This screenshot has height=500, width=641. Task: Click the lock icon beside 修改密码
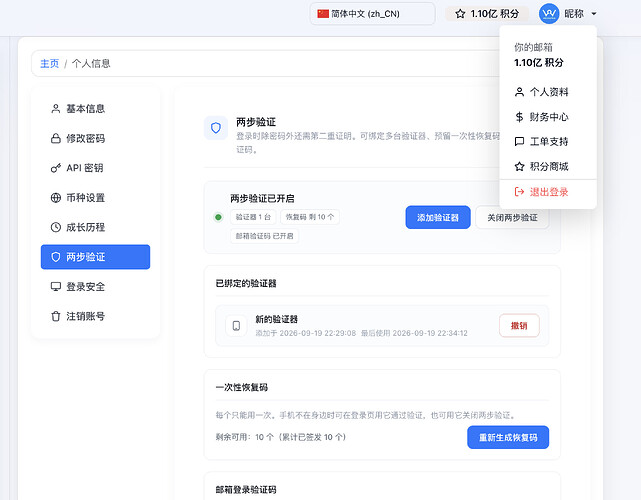[x=56, y=139]
